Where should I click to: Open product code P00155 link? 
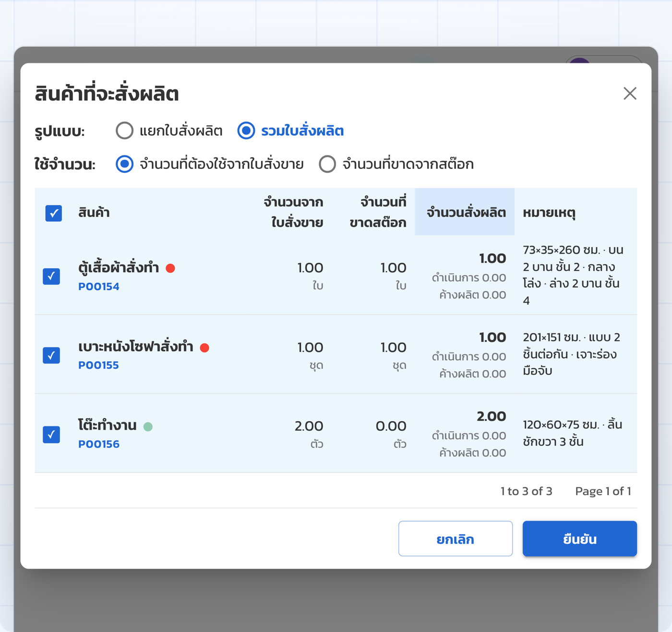[x=98, y=365]
